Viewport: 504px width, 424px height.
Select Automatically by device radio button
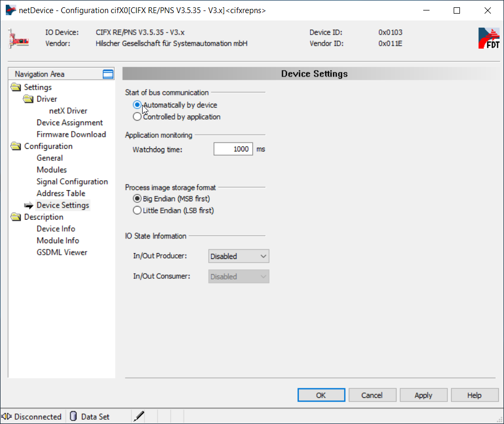[137, 105]
